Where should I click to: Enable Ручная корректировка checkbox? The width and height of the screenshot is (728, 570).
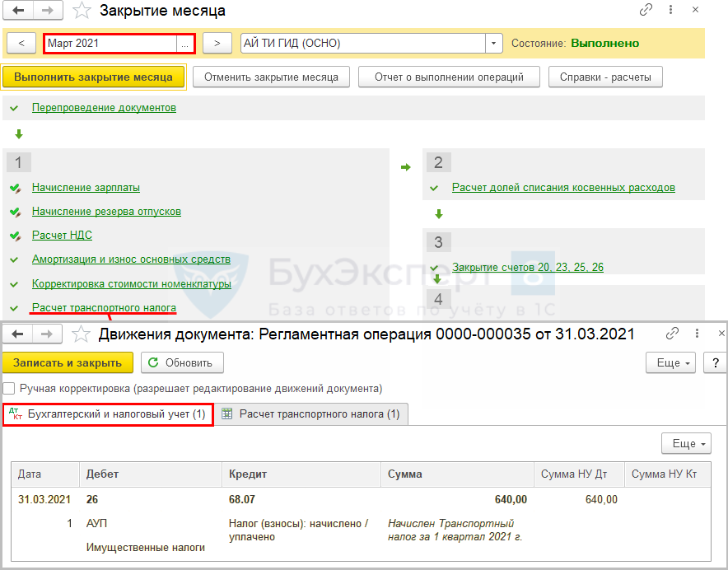click(x=9, y=388)
